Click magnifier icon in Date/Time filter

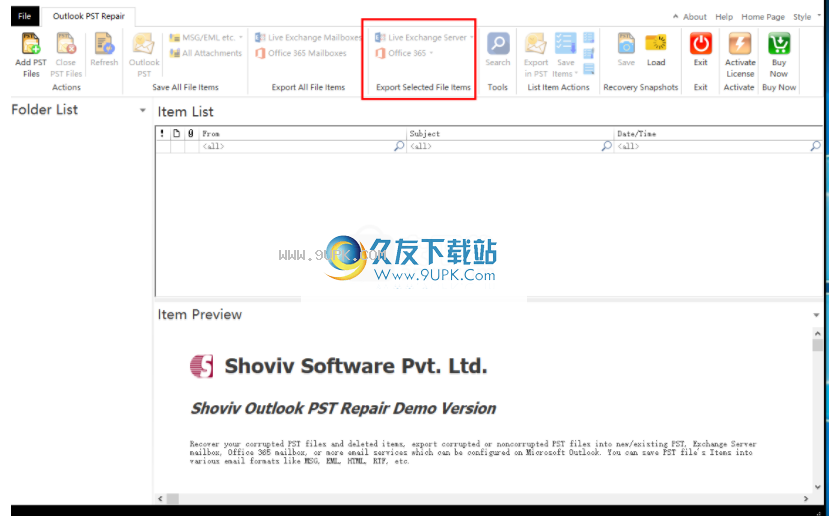click(815, 146)
